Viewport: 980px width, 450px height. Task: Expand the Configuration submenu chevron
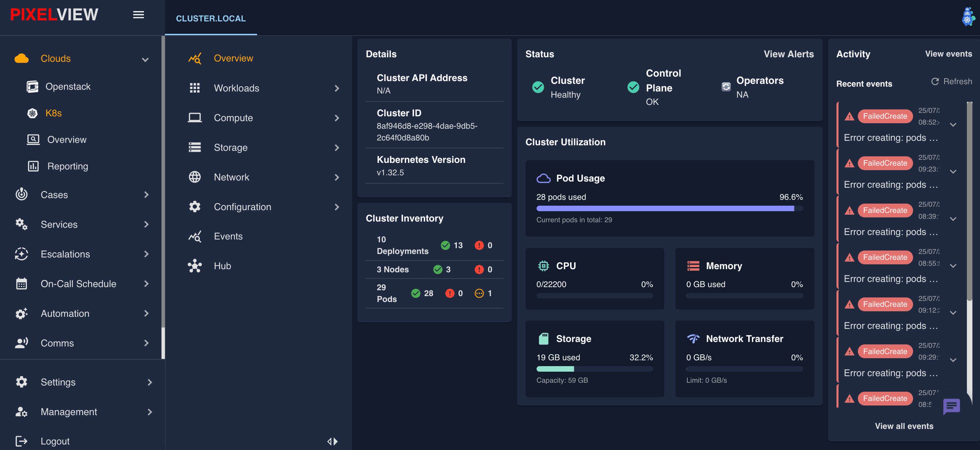tap(337, 207)
